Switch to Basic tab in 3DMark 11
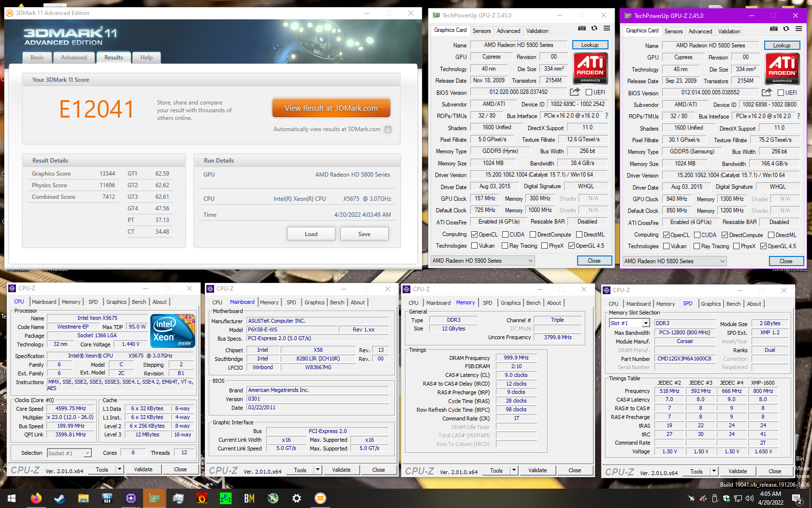The width and height of the screenshot is (812, 508). [37, 58]
